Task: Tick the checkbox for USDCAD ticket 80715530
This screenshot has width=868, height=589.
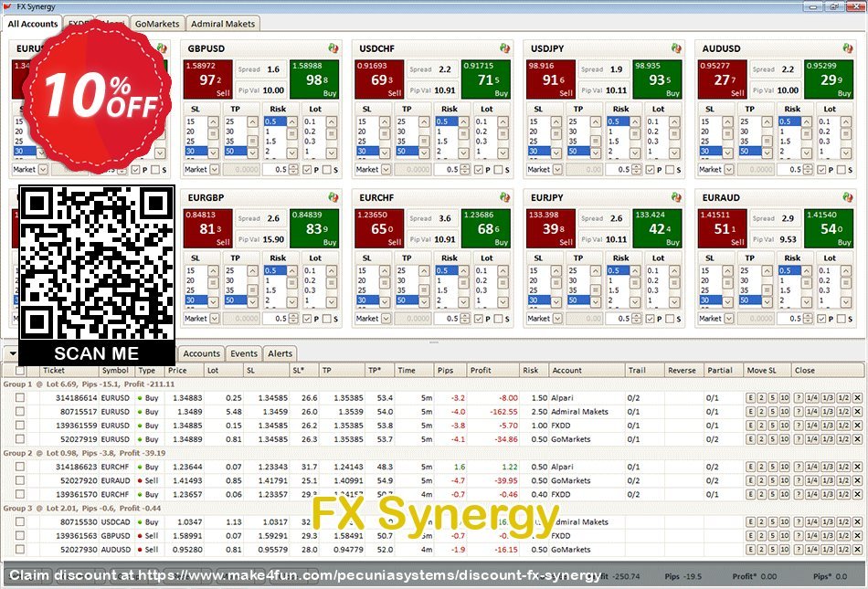Action: 20,521
